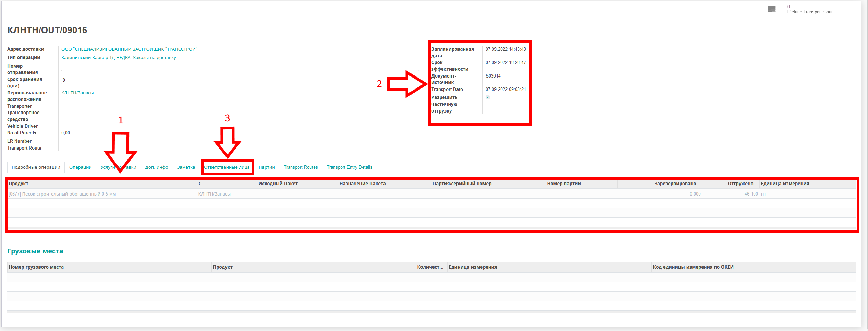Switch to Transport Routes tab
The image size is (868, 331).
point(301,167)
